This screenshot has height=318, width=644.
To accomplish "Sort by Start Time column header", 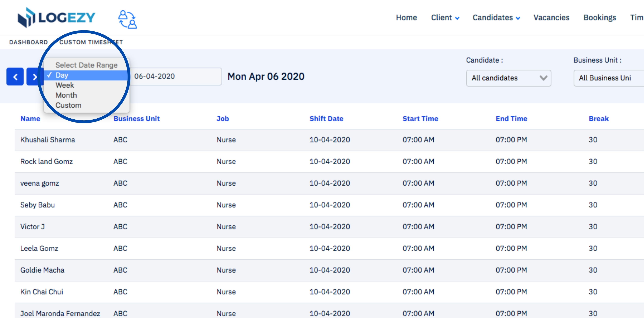I will pos(420,119).
